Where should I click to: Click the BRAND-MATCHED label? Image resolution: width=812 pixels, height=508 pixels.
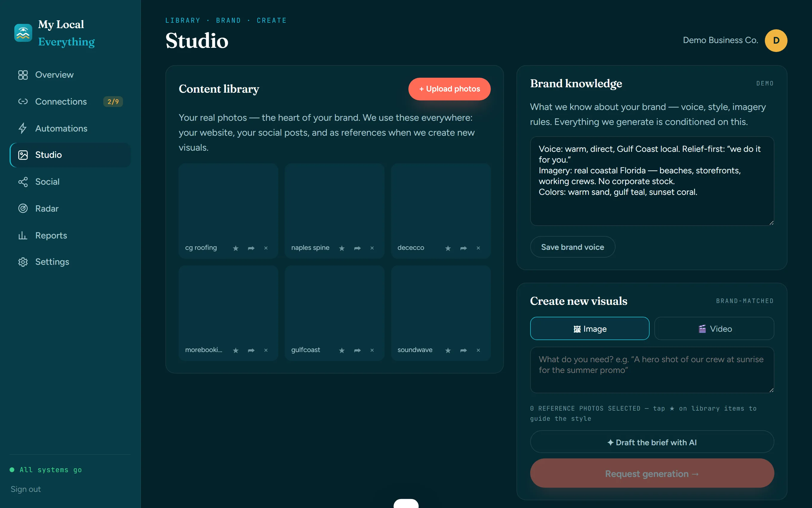click(745, 301)
